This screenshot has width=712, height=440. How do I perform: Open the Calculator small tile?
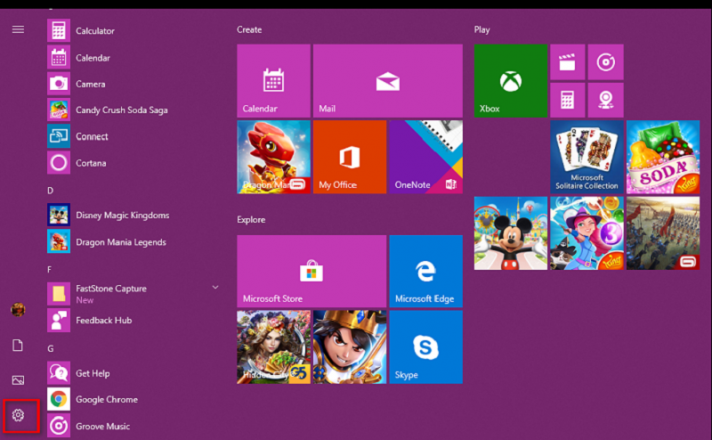click(568, 100)
